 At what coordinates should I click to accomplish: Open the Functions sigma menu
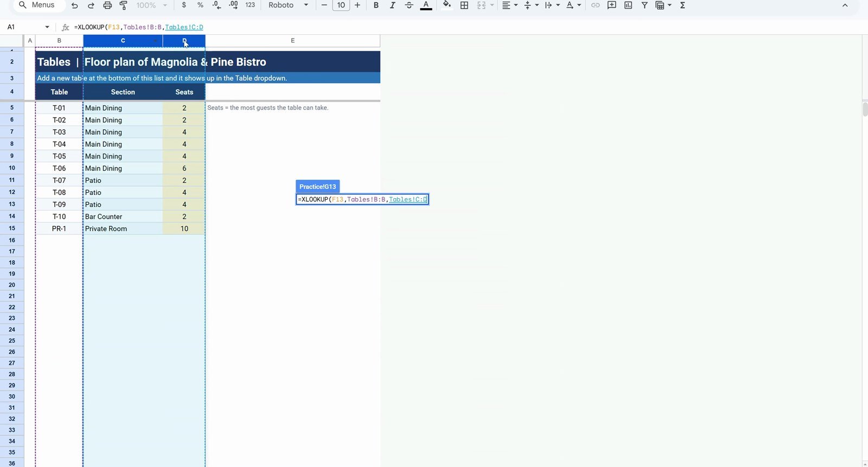(682, 5)
